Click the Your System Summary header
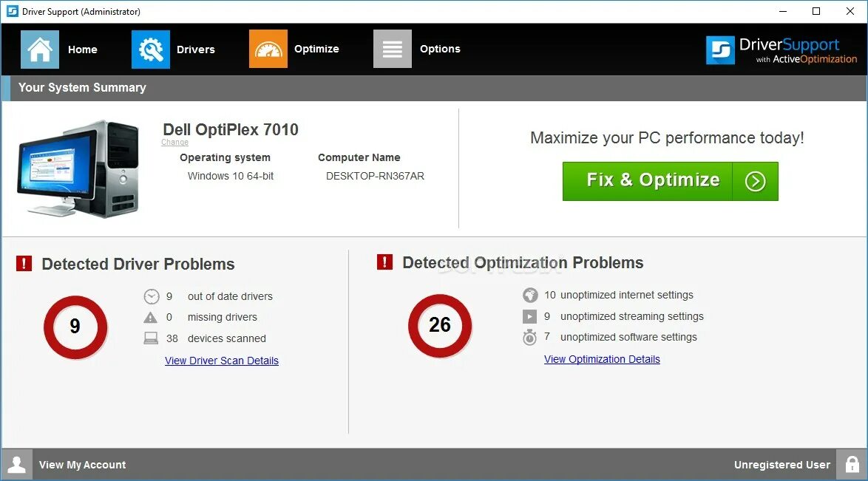The image size is (868, 481). 82,87
